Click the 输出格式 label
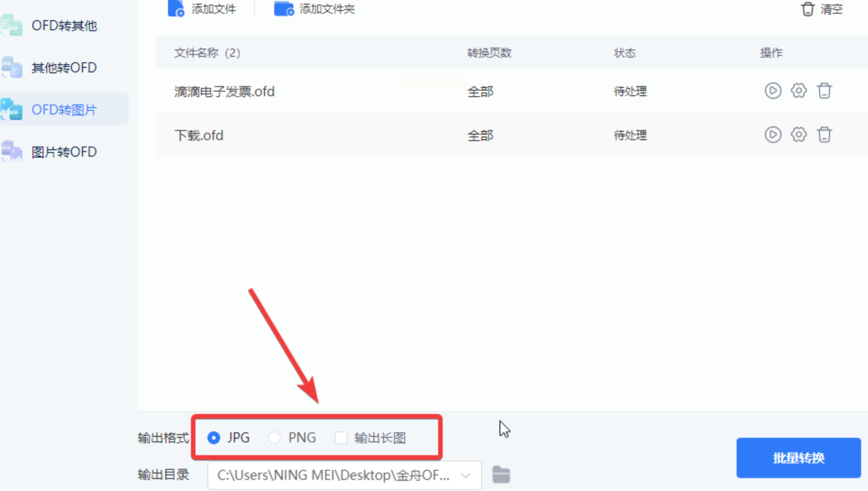 163,438
